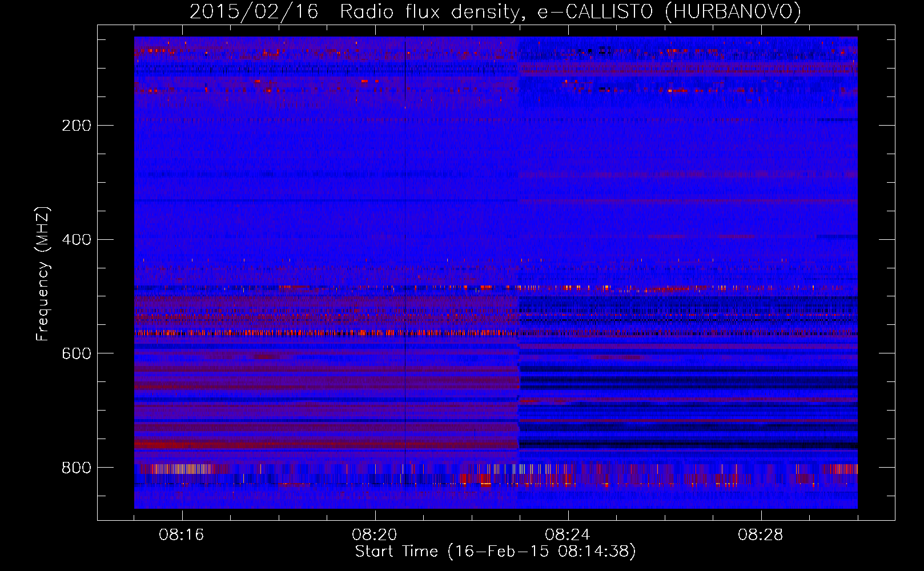The width and height of the screenshot is (924, 571).
Task: Select the Frequency (MHZ) axis label
Action: point(43,274)
